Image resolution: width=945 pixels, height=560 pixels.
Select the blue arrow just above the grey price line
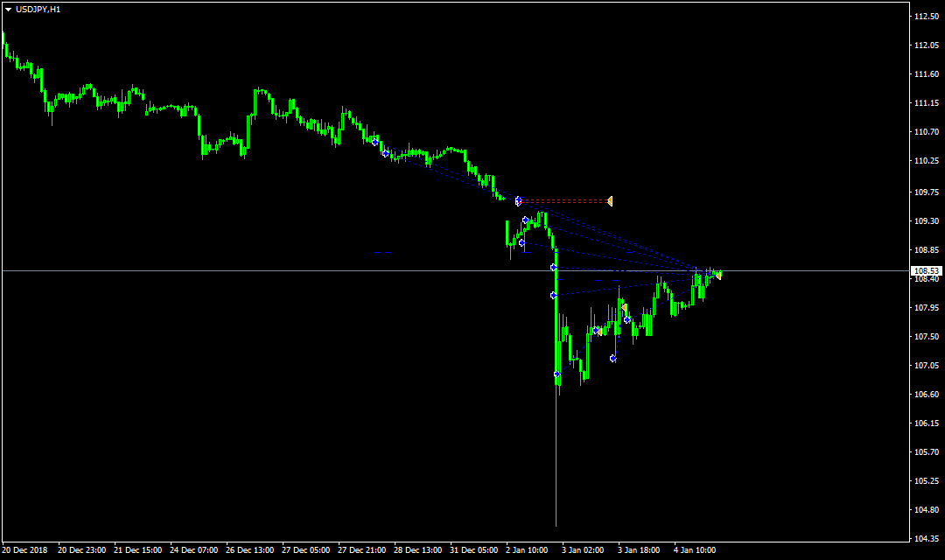tap(553, 267)
